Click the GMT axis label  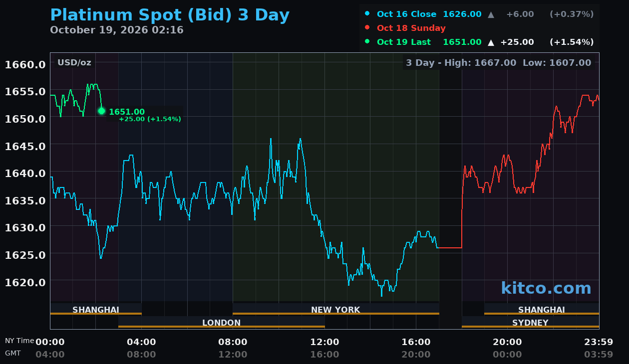coord(13,353)
